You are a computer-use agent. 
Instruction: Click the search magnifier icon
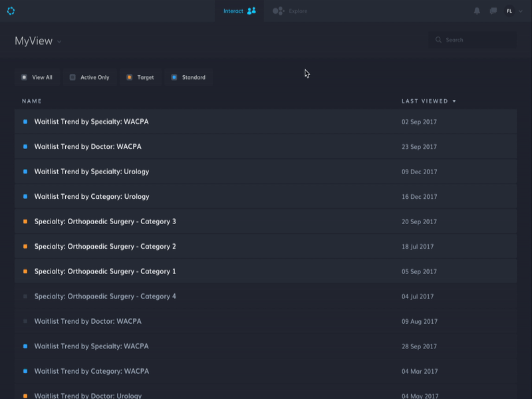[x=438, y=40]
